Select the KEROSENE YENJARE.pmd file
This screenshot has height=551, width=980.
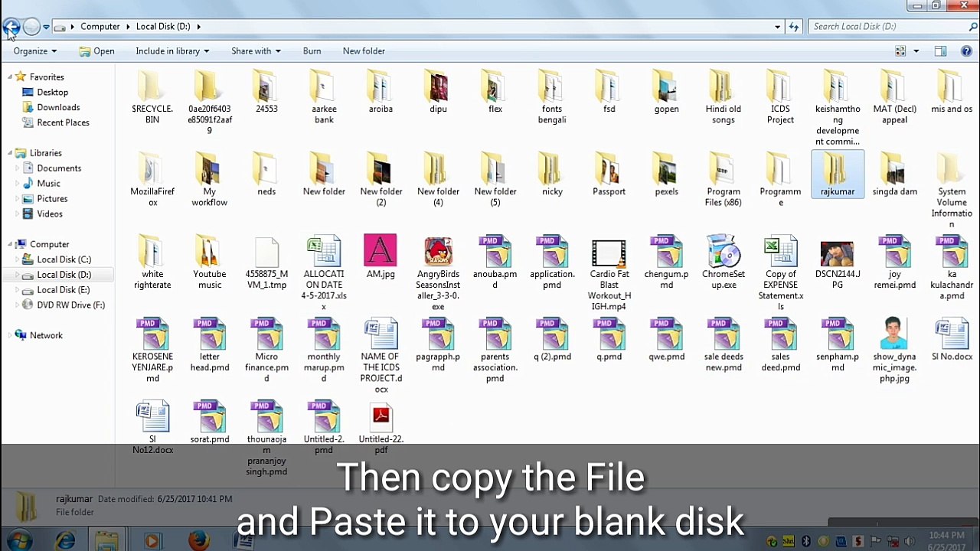[x=152, y=350]
